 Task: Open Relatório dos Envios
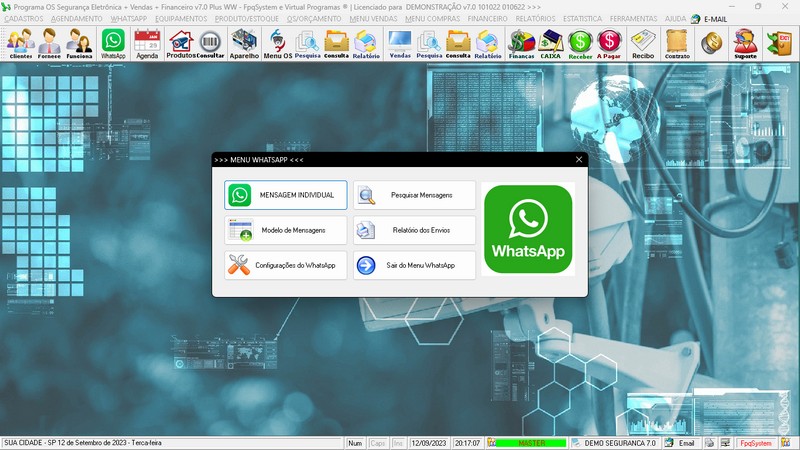(414, 230)
